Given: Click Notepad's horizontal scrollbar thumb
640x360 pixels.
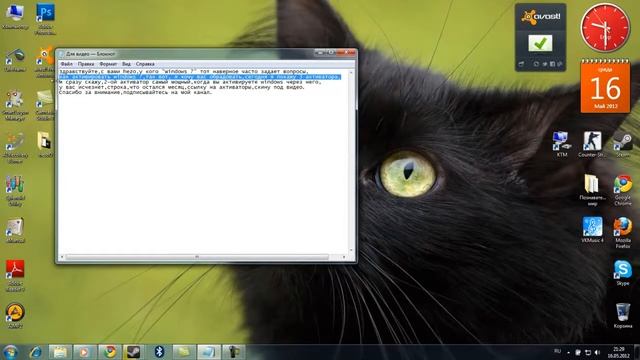Looking at the screenshot, I should click(197, 257).
